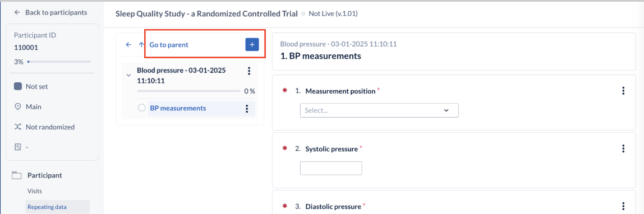The width and height of the screenshot is (644, 214).
Task: Click the Blood pressure 0% progress bar
Action: click(x=188, y=91)
